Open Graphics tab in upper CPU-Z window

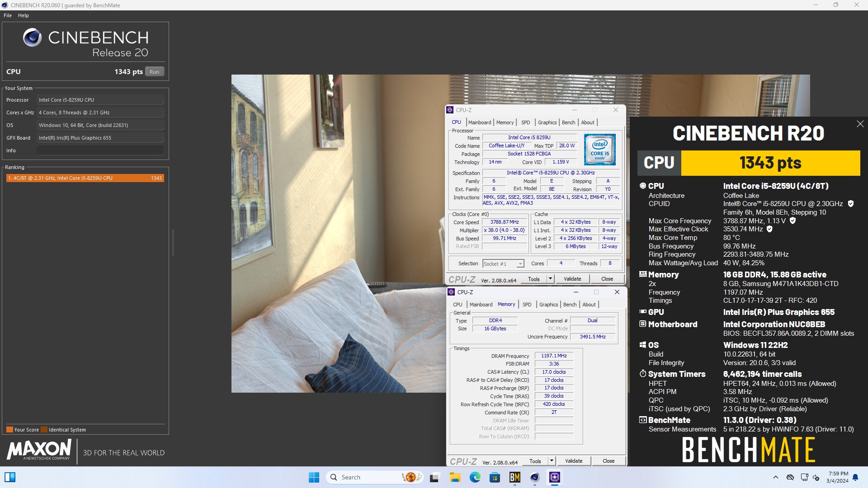(547, 122)
